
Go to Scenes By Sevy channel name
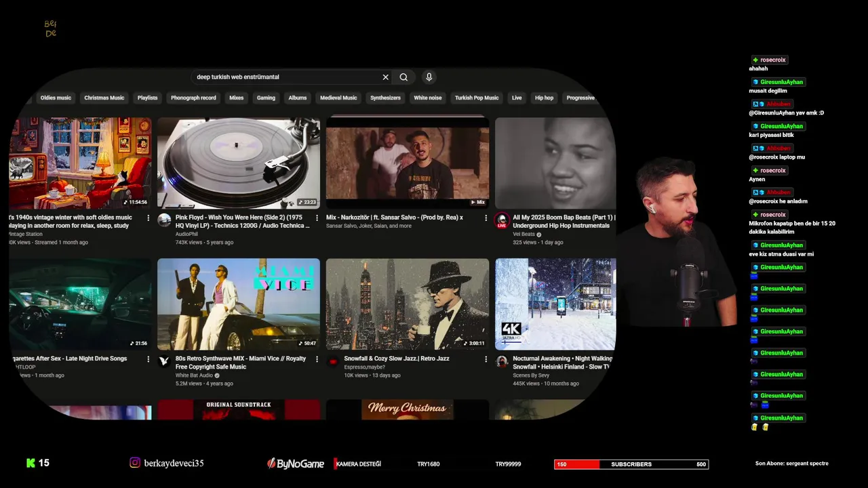tap(531, 375)
